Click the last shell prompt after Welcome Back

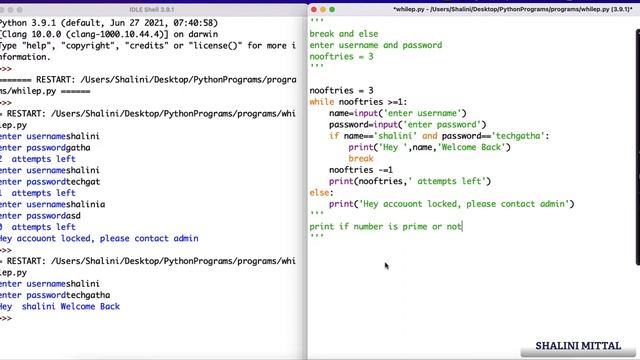[x=6, y=318]
